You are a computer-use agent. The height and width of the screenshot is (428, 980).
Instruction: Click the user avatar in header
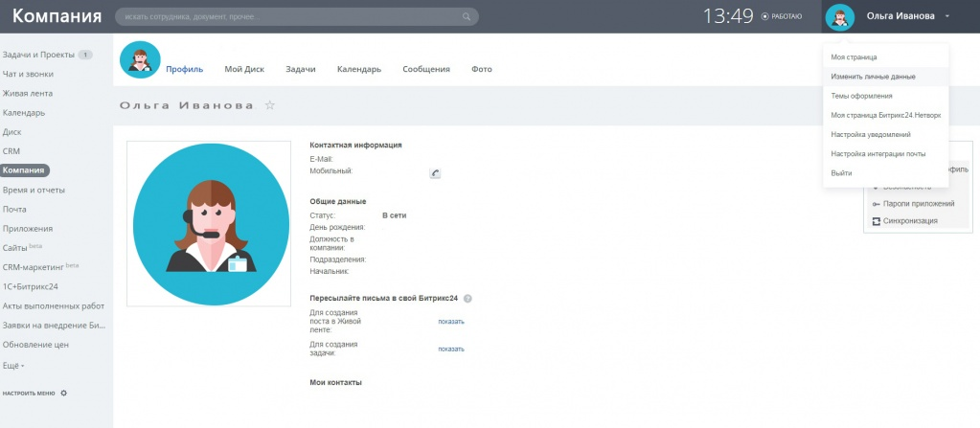839,17
